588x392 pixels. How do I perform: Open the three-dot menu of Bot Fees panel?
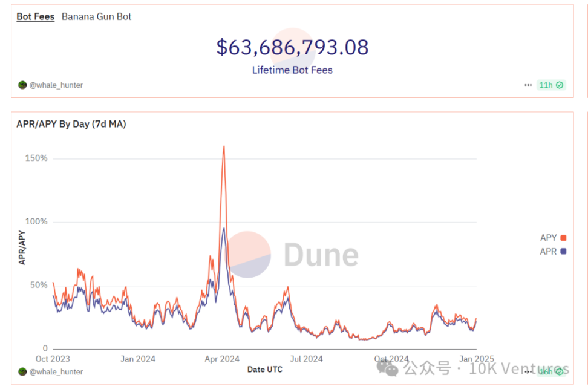(528, 85)
